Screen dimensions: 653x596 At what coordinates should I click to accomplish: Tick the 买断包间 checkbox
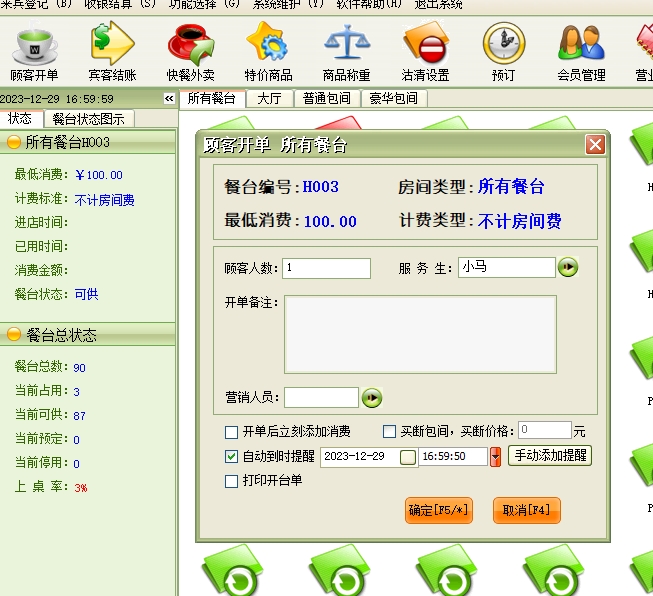(x=390, y=432)
